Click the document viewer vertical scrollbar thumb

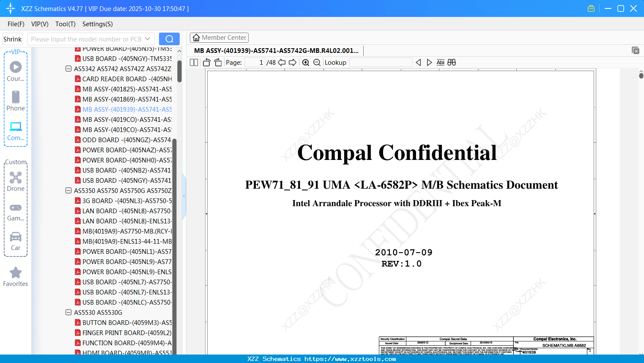pyautogui.click(x=641, y=75)
